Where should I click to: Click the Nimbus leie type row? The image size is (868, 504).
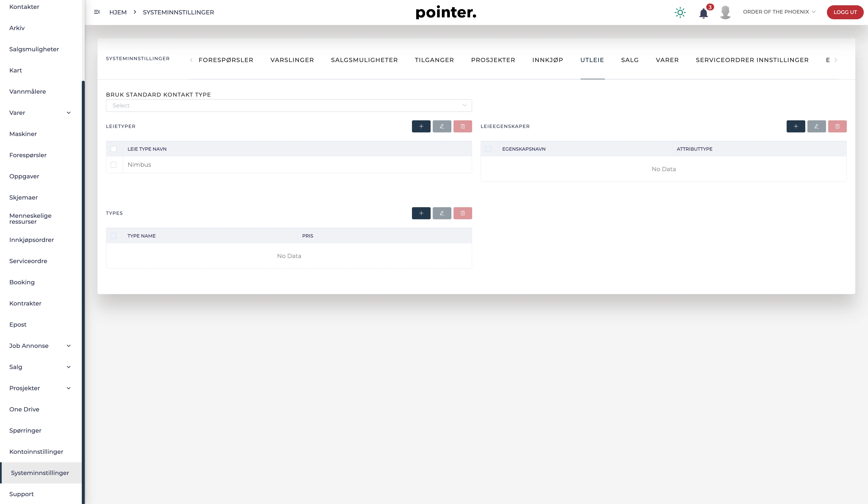289,165
